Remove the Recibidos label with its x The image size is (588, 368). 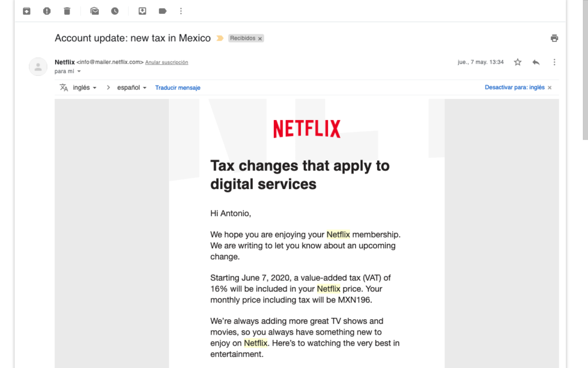coord(260,39)
